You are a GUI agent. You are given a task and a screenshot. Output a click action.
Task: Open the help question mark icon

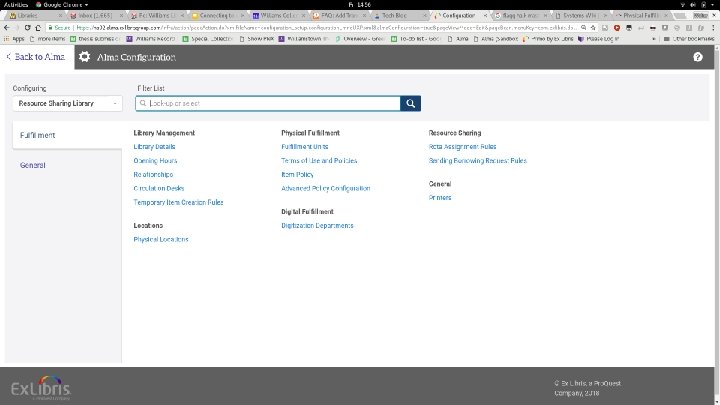[698, 57]
